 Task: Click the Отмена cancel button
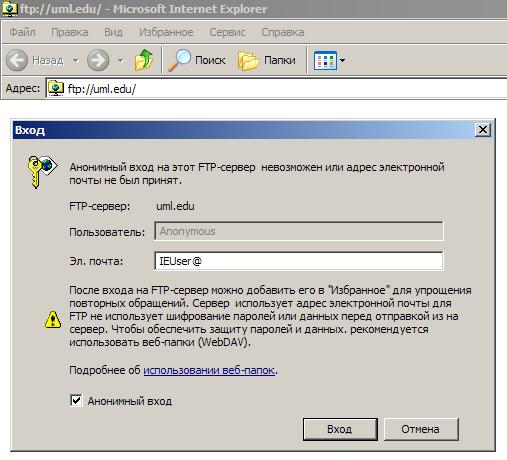point(421,429)
